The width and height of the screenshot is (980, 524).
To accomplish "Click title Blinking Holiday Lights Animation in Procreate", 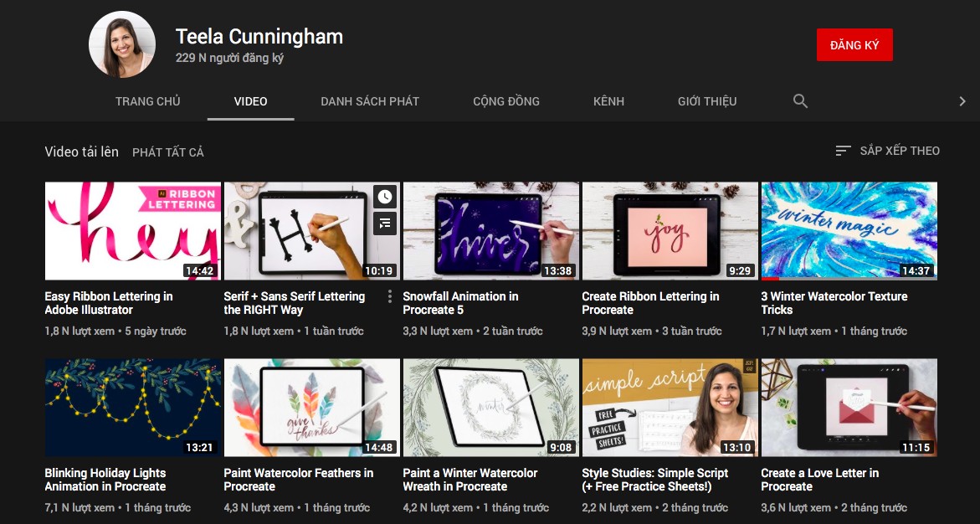I will (x=105, y=480).
